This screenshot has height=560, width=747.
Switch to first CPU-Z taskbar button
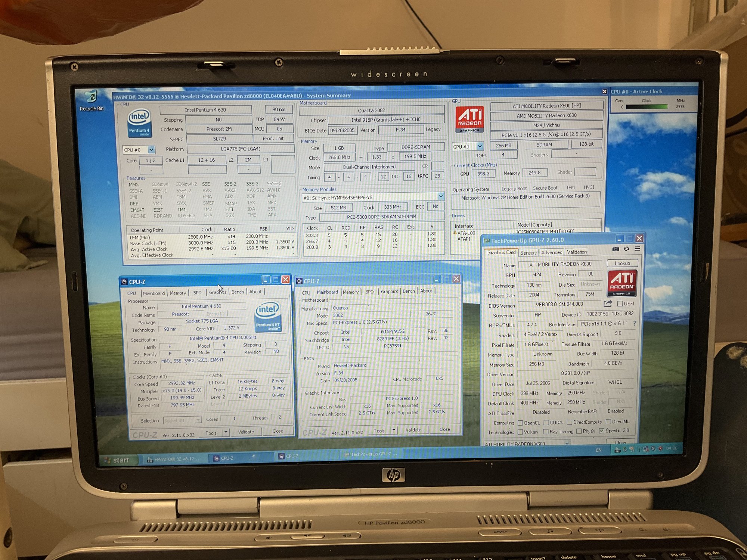point(241,458)
